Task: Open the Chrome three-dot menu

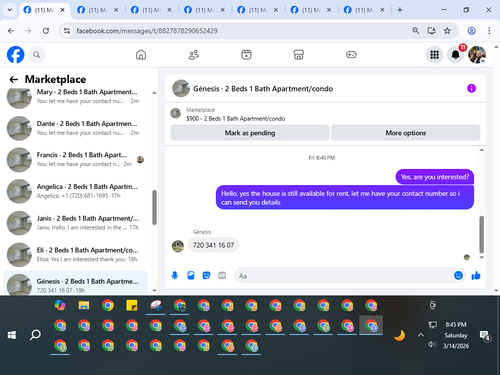Action: click(489, 31)
